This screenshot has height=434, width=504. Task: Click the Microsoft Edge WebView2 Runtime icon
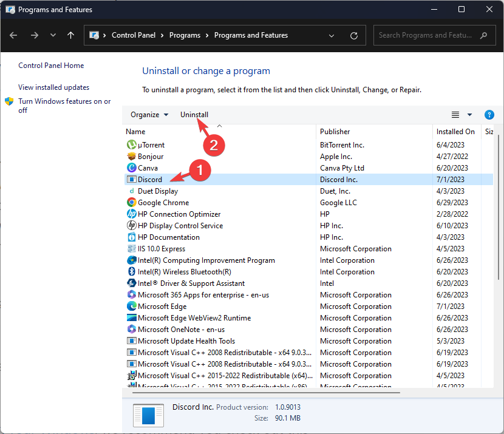131,317
